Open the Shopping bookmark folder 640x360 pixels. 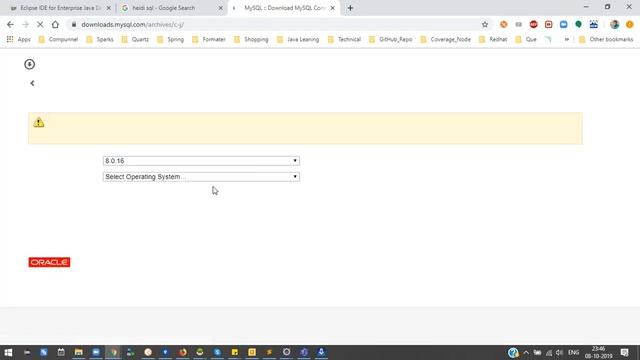coord(251,39)
